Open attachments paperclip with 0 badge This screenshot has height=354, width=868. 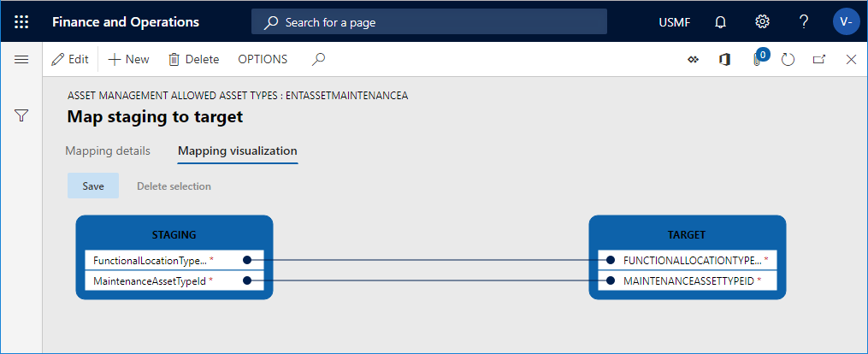(x=758, y=59)
